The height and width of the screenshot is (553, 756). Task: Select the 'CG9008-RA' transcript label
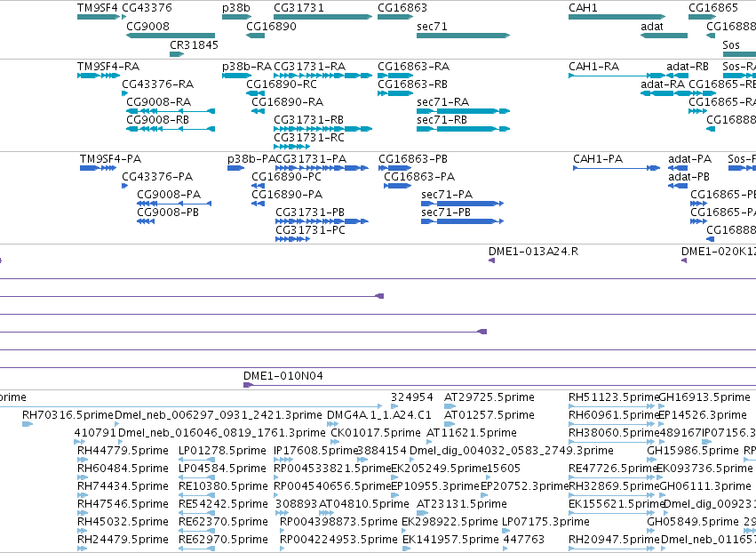(159, 102)
